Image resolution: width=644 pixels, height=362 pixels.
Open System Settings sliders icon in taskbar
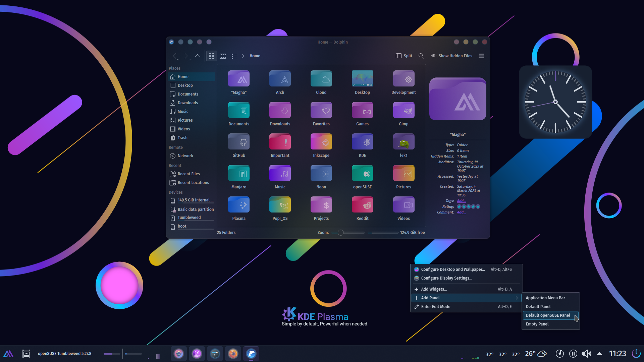[x=215, y=354]
